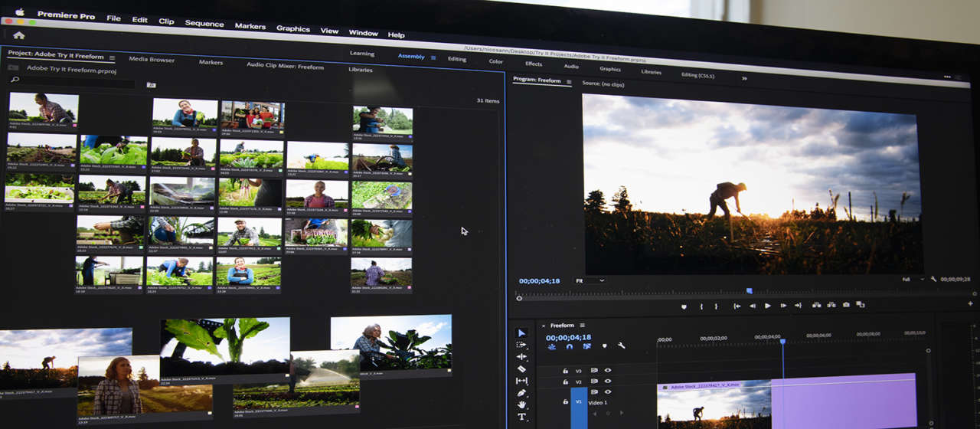Select the Hand tool
The height and width of the screenshot is (429, 980).
[521, 404]
